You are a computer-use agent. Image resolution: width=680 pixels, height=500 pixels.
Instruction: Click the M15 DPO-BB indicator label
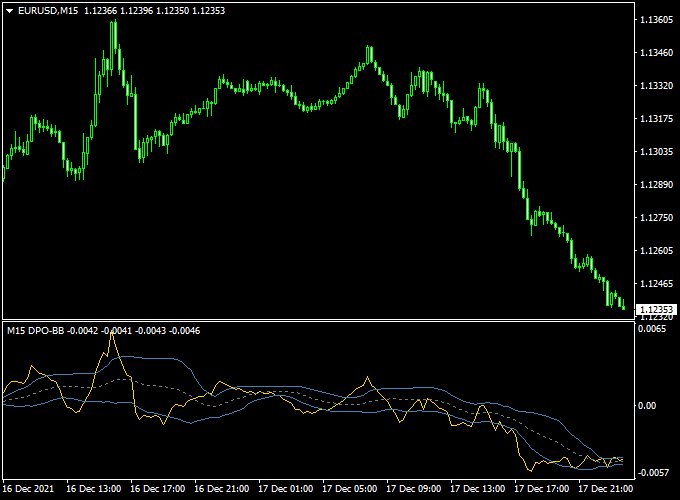tap(36, 331)
